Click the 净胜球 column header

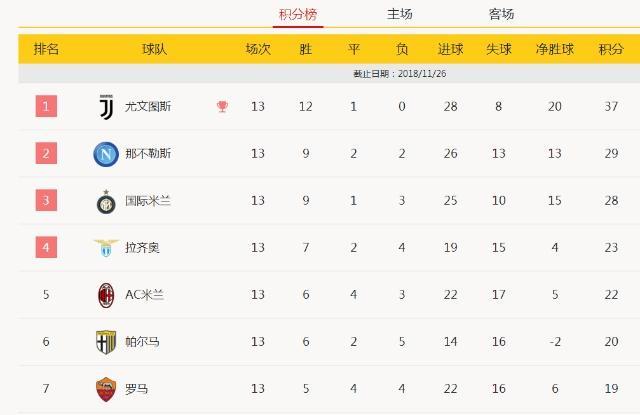click(x=554, y=49)
